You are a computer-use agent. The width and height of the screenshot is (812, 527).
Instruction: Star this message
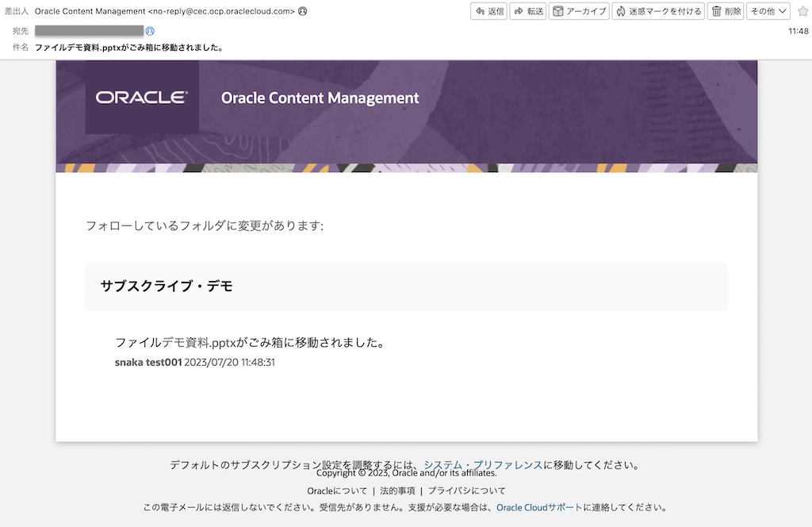[x=802, y=11]
